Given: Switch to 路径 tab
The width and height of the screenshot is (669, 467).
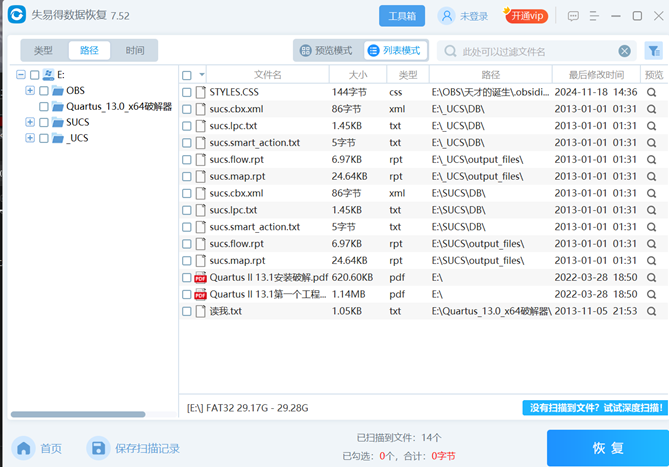Looking at the screenshot, I should tap(89, 50).
